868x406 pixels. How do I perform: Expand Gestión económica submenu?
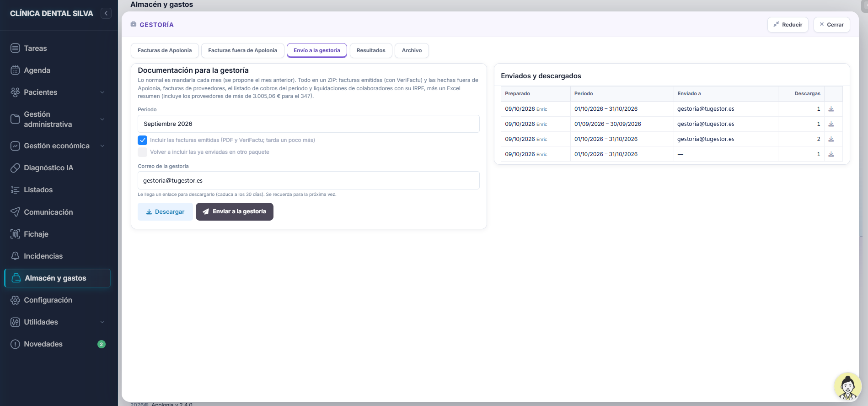click(x=102, y=146)
